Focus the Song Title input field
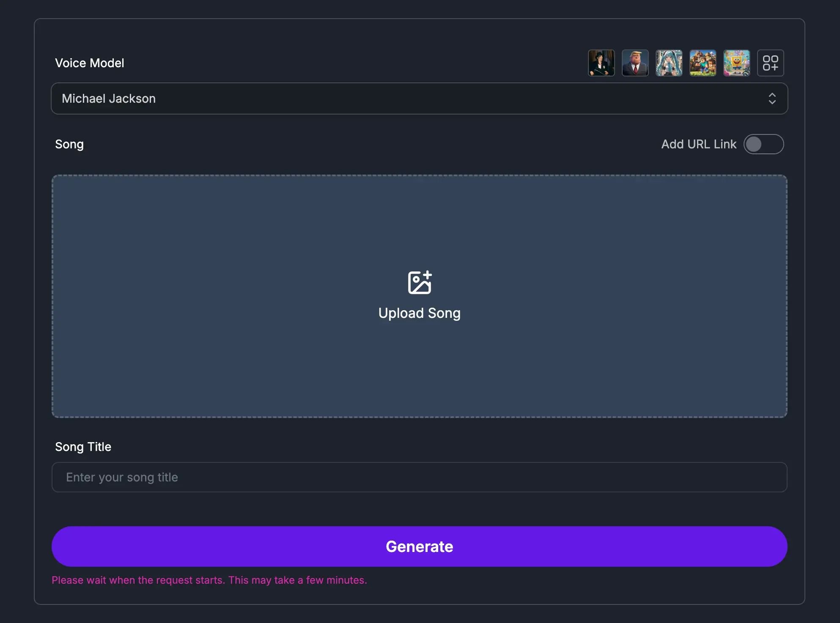The height and width of the screenshot is (623, 840). [x=419, y=477]
